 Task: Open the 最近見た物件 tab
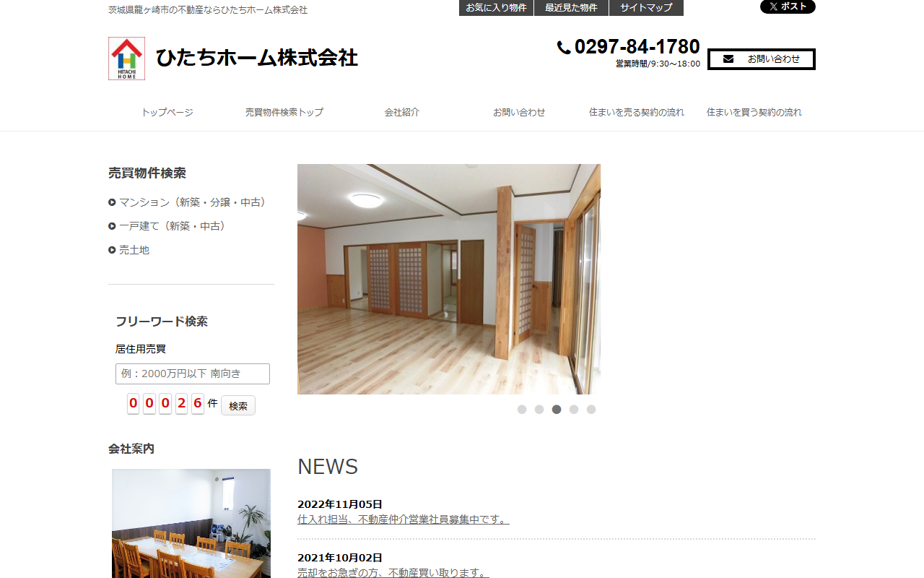coord(571,8)
